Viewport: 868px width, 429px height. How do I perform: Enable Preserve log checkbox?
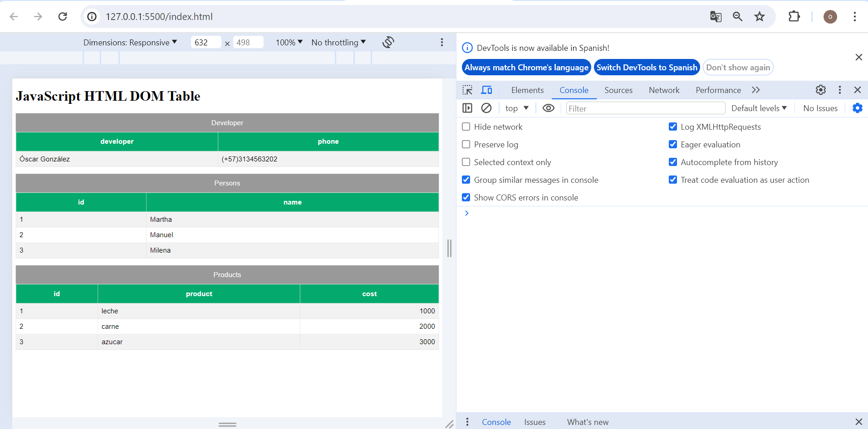466,144
